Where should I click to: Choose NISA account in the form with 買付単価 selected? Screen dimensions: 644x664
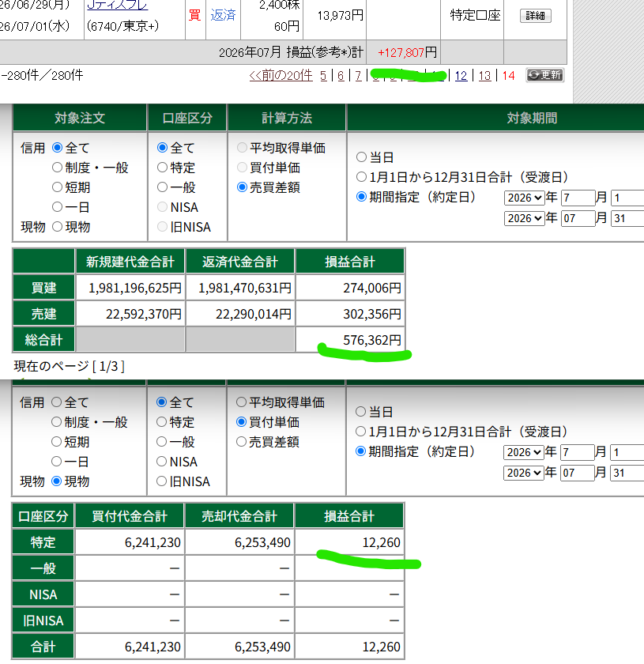click(x=161, y=462)
